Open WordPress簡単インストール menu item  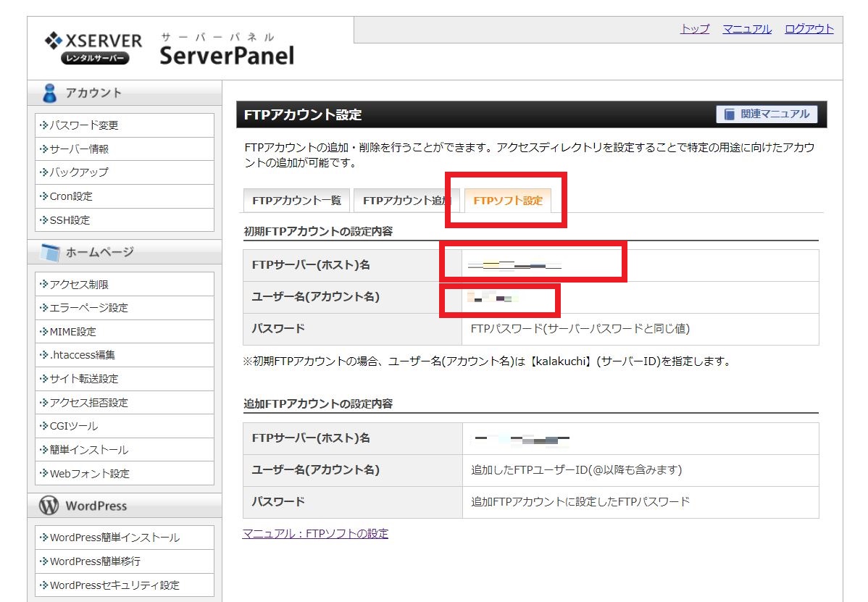114,538
